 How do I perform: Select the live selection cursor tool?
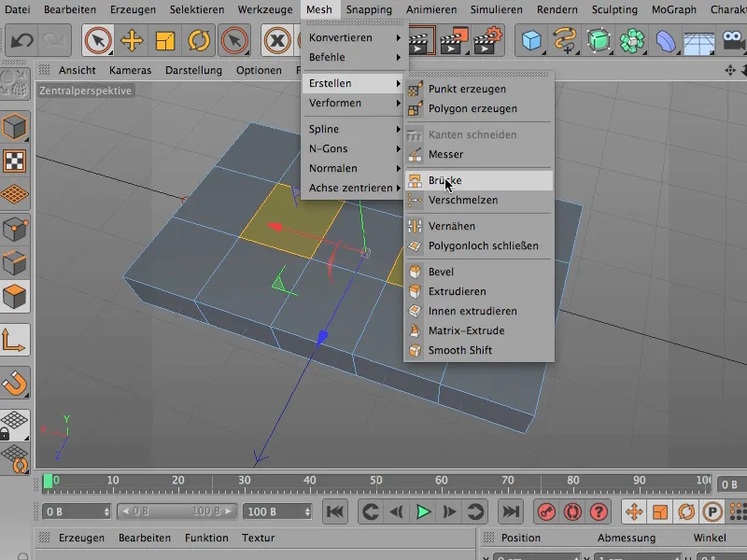coord(98,40)
